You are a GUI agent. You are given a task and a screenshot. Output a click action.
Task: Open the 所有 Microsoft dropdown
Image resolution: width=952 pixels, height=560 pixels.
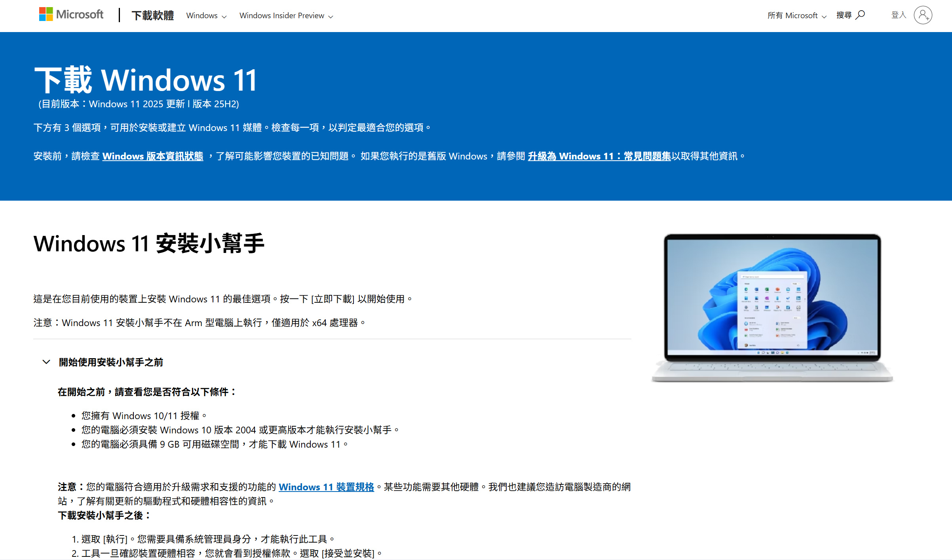click(792, 16)
